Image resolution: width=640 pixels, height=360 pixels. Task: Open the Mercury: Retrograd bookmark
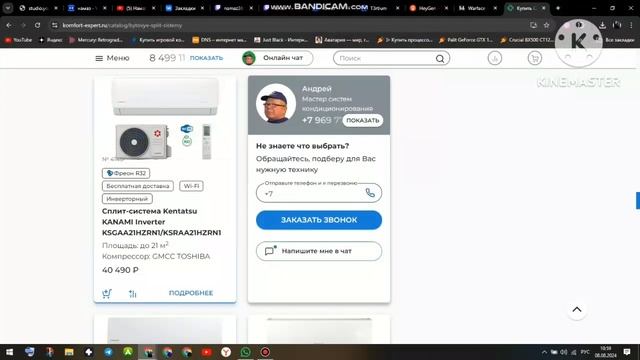tap(96, 40)
